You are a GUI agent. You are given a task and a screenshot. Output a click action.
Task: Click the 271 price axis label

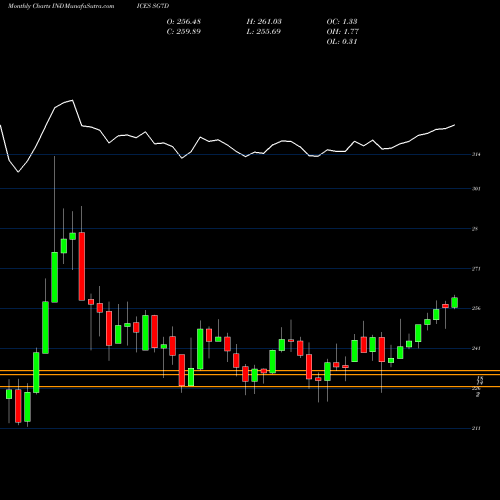[476, 269]
